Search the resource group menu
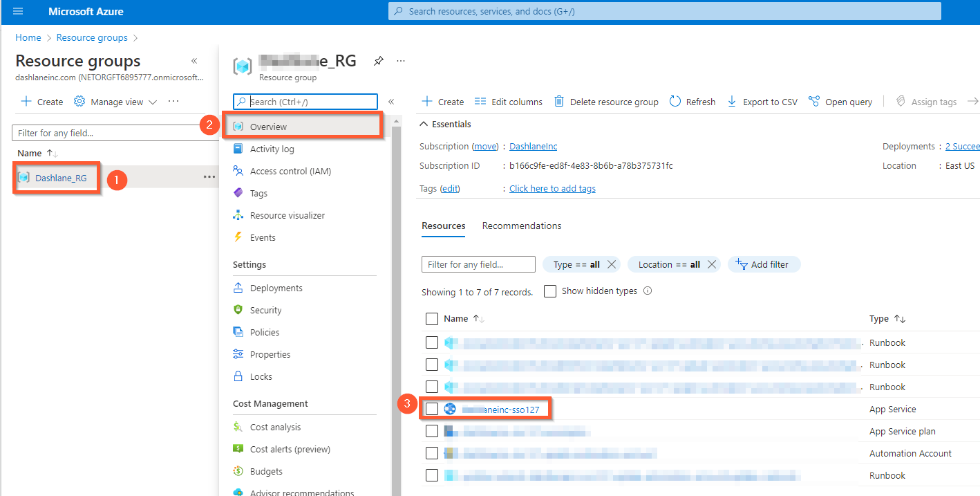Viewport: 980px width, 496px height. coord(305,102)
